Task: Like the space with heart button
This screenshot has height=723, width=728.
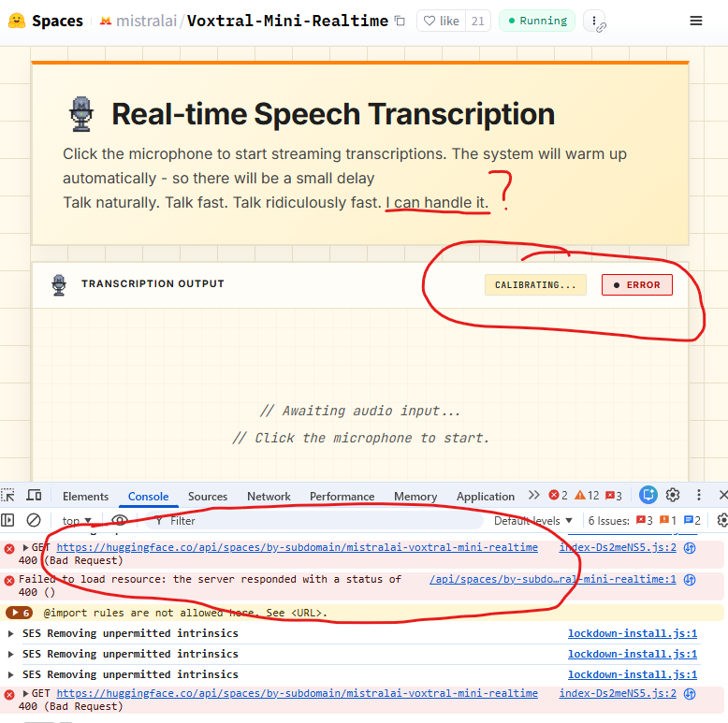Action: click(441, 21)
